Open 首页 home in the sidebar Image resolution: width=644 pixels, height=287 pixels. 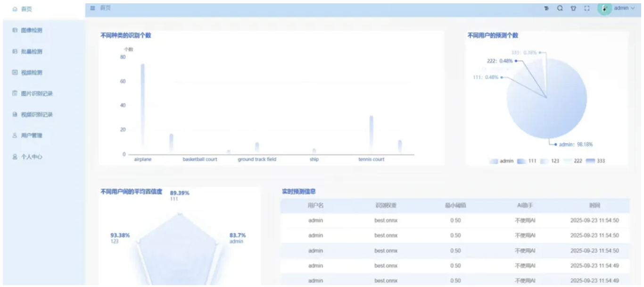(x=23, y=9)
